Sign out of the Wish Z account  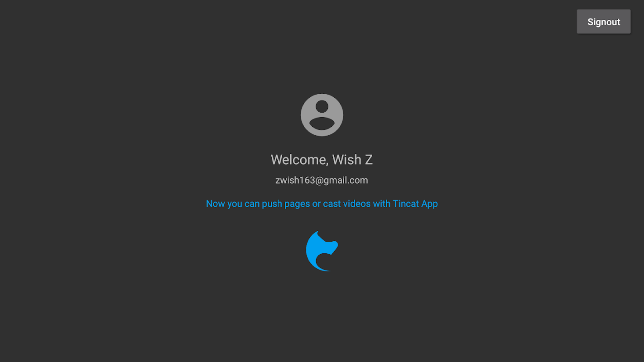coord(604,22)
